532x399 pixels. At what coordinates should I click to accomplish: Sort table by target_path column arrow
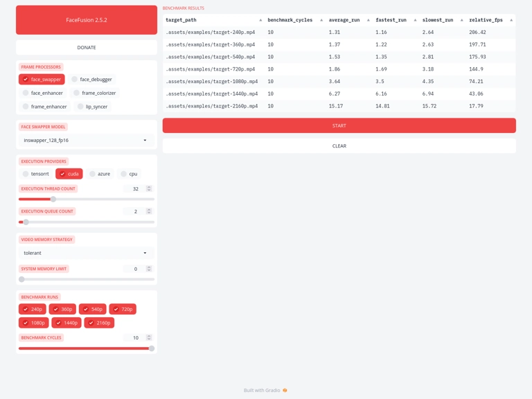tap(260, 20)
